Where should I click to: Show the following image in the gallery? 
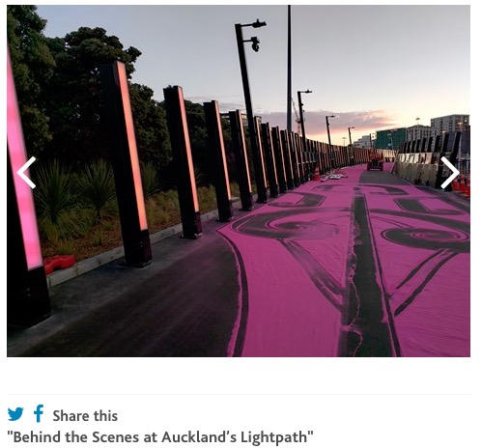450,173
